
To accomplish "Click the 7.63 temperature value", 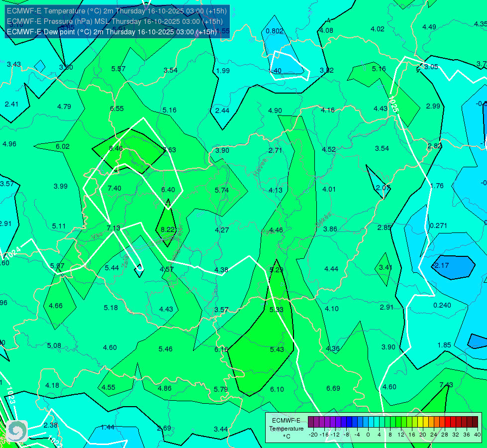I will click(169, 150).
